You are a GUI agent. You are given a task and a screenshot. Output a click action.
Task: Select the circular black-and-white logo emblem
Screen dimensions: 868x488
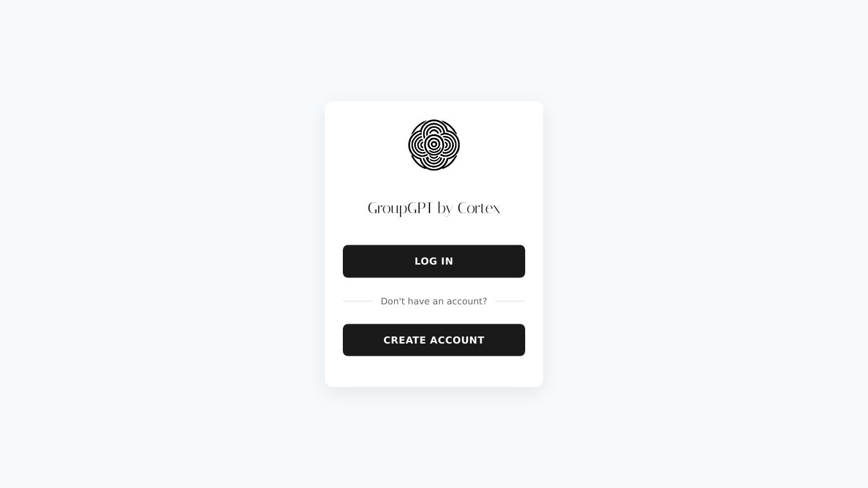[434, 145]
